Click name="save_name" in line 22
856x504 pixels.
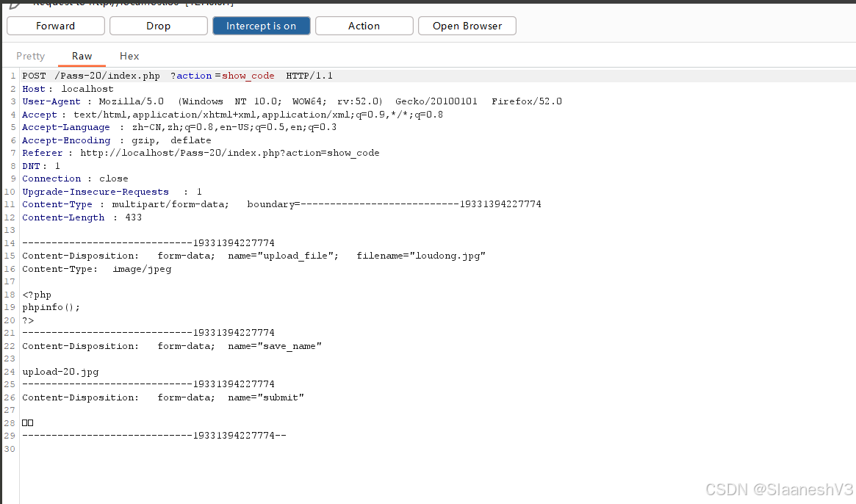tap(275, 346)
